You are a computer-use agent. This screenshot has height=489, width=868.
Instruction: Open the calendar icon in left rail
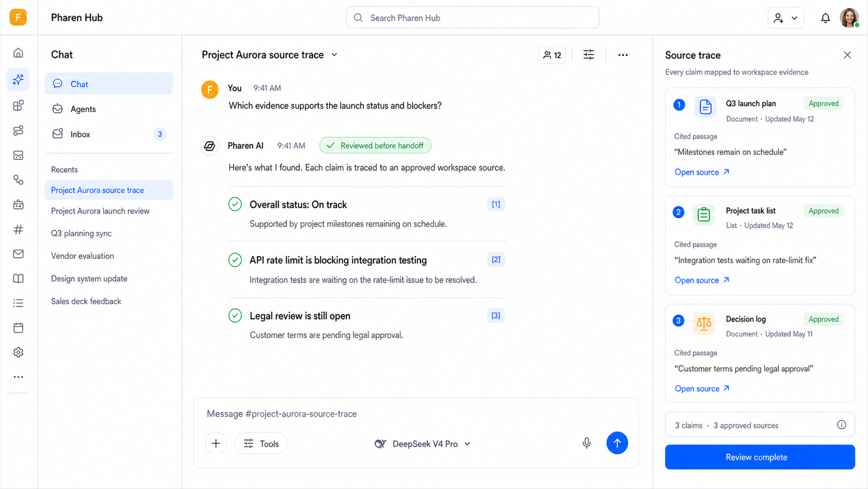click(18, 328)
